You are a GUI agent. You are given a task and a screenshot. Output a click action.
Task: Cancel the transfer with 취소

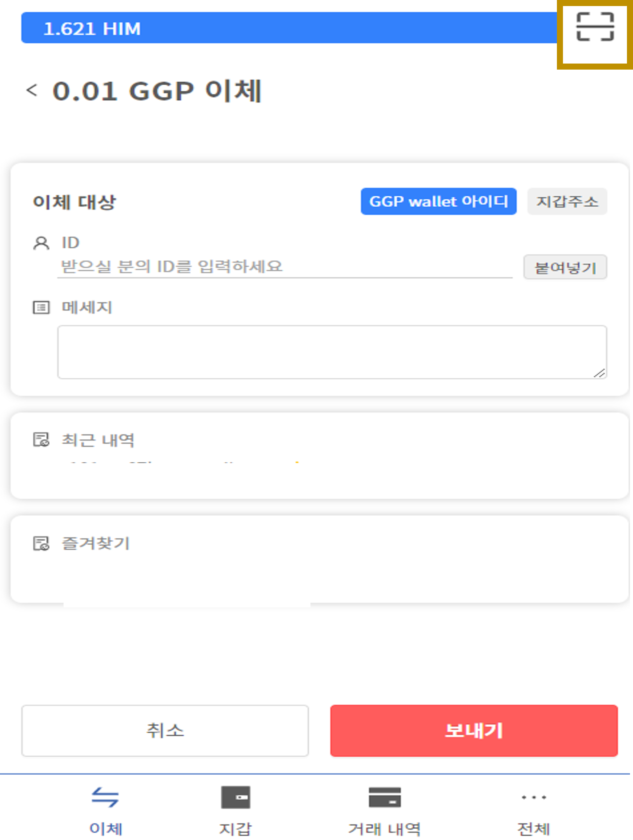pos(165,731)
